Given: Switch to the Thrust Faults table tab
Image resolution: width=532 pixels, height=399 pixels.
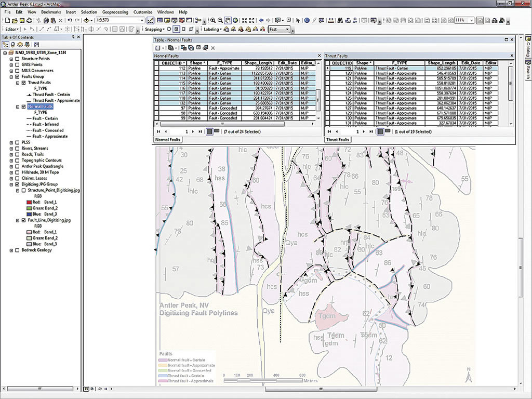Looking at the screenshot, I should [x=337, y=139].
